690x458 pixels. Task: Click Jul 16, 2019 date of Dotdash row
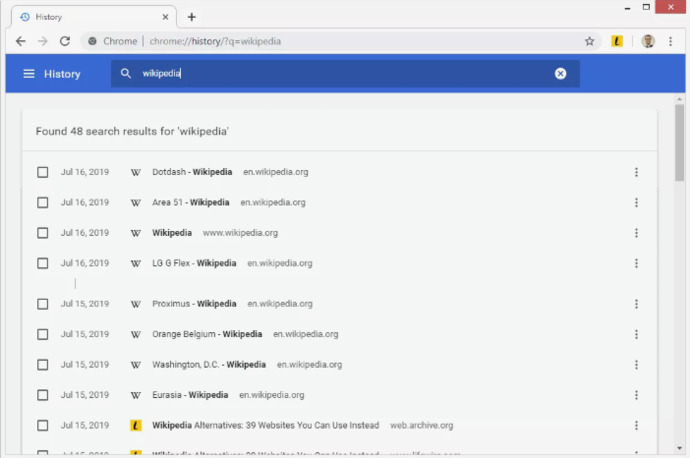(85, 172)
